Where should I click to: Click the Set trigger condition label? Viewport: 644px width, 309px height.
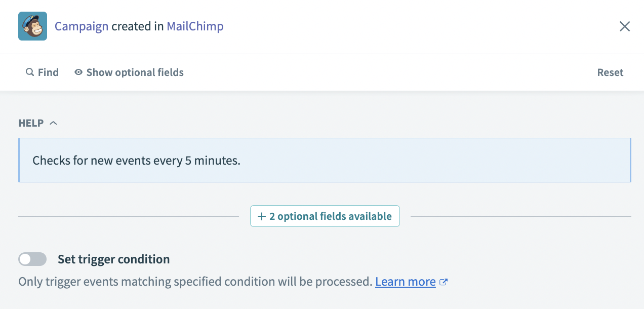click(x=113, y=259)
